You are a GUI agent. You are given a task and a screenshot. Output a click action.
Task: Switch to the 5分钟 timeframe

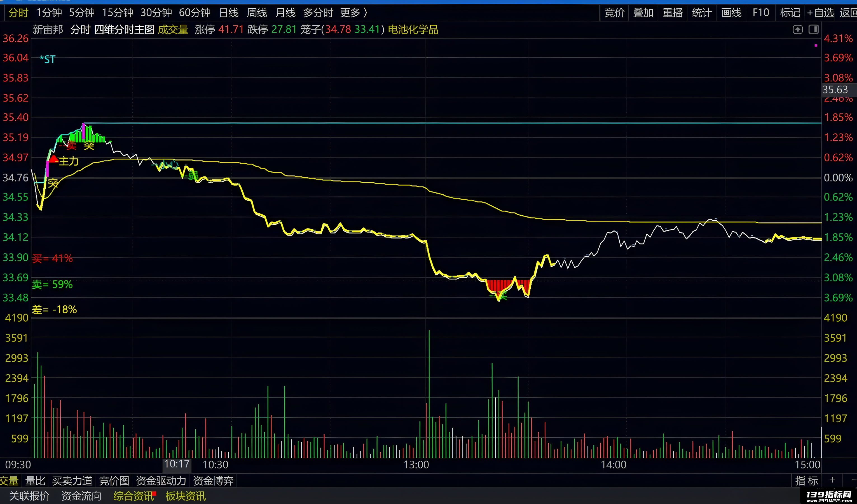(82, 13)
